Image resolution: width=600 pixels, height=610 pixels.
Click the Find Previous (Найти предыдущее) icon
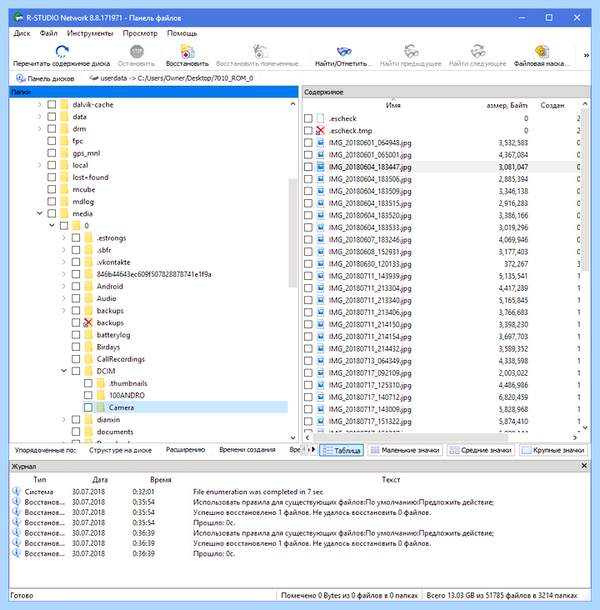pyautogui.click(x=411, y=51)
